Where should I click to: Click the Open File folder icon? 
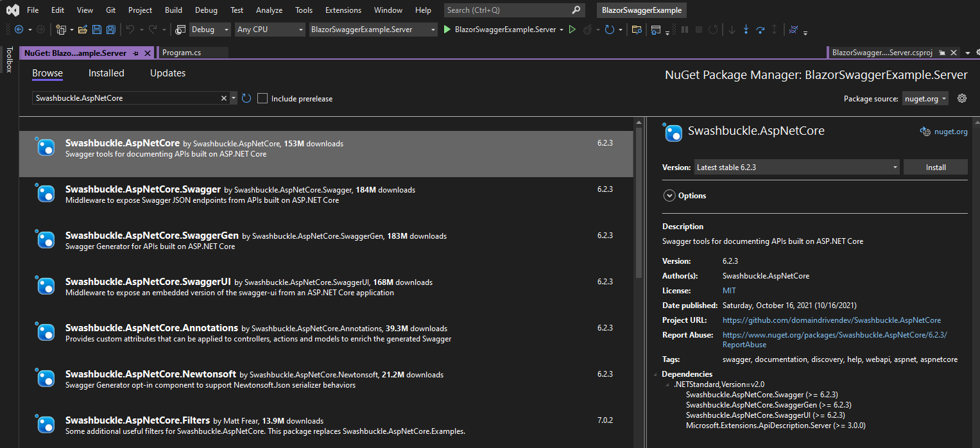[x=83, y=30]
